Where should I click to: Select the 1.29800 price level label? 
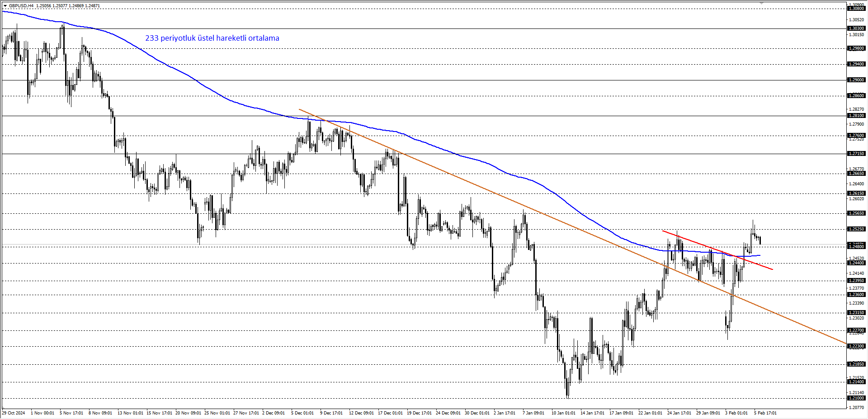[x=856, y=48]
